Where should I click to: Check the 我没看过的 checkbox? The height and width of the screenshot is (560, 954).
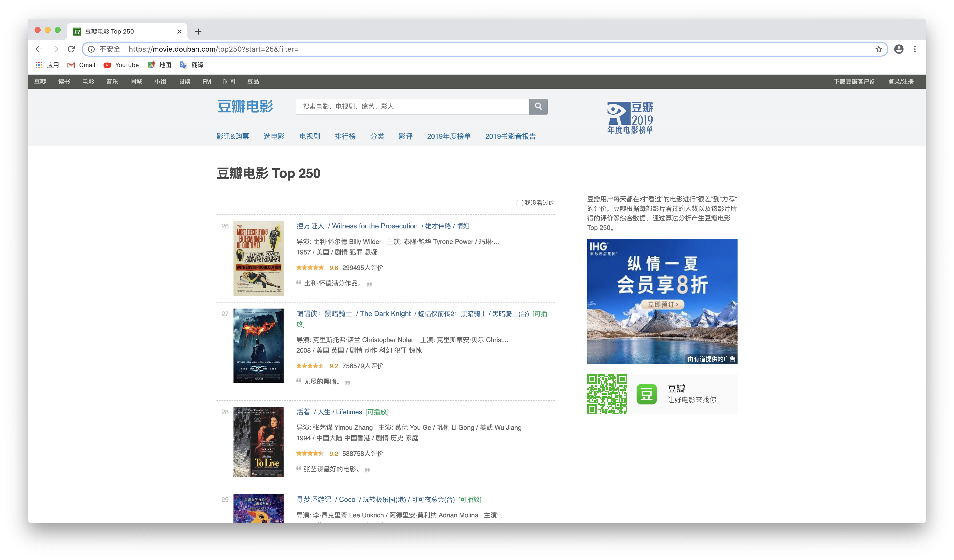519,203
